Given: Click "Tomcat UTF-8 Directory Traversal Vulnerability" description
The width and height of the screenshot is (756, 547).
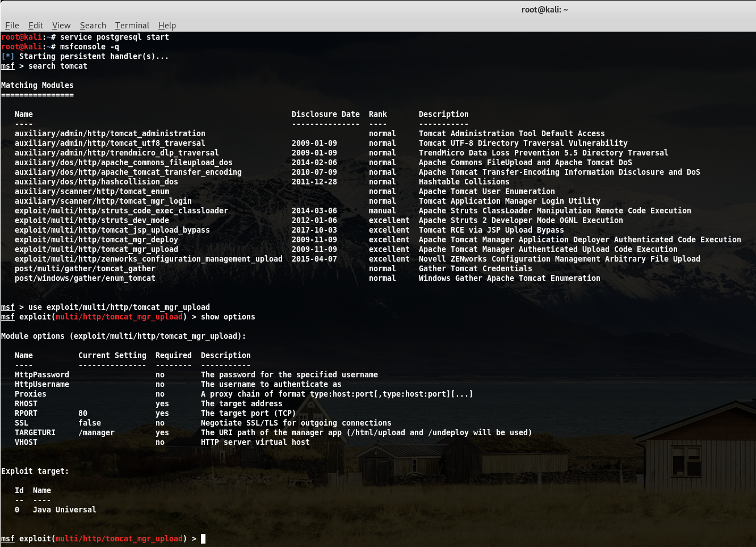Looking at the screenshot, I should click(523, 143).
